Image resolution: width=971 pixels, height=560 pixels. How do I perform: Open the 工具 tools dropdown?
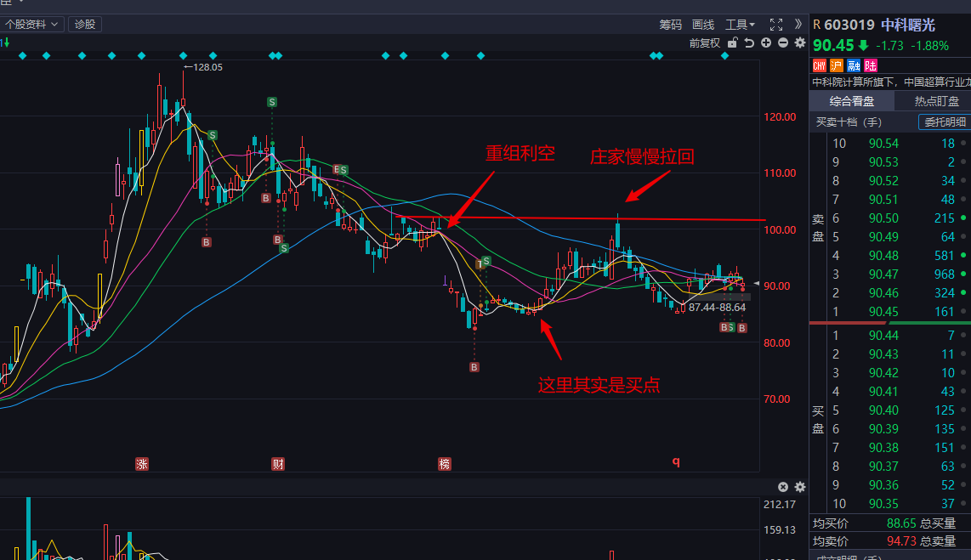tap(741, 25)
